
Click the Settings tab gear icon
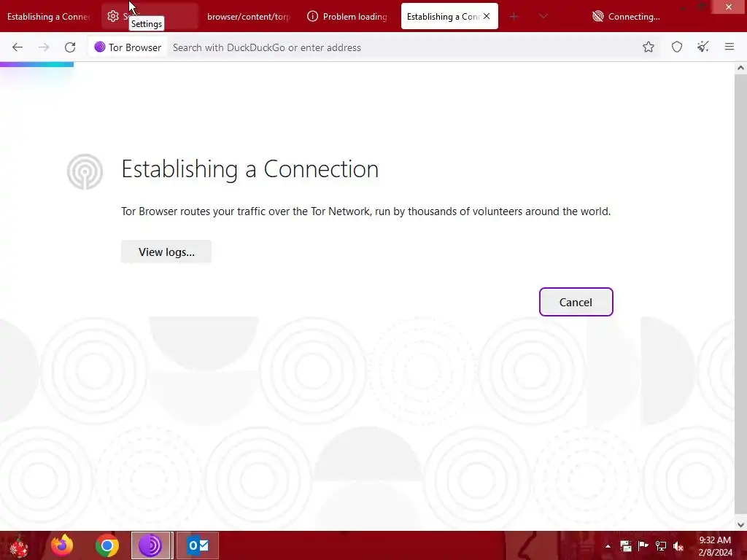pos(113,16)
